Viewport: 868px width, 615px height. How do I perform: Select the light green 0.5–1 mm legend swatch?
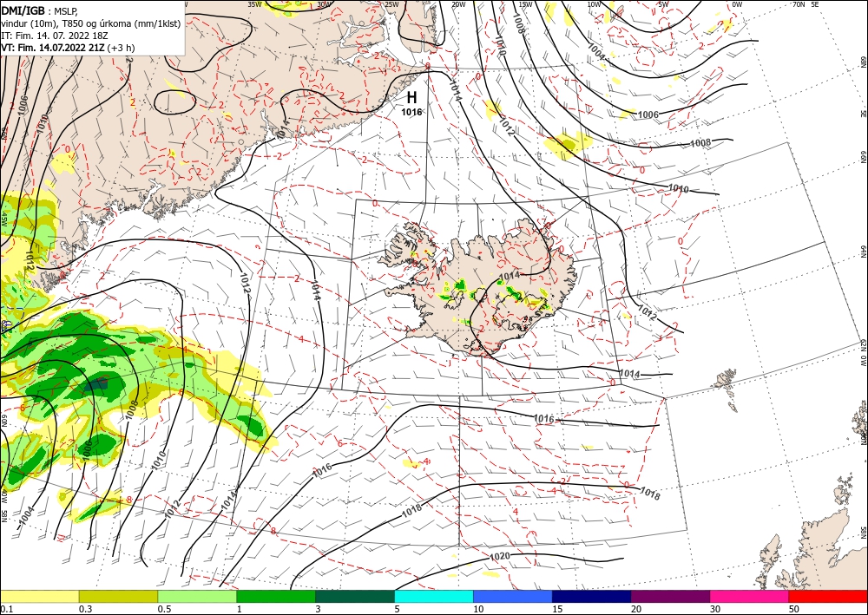click(197, 596)
